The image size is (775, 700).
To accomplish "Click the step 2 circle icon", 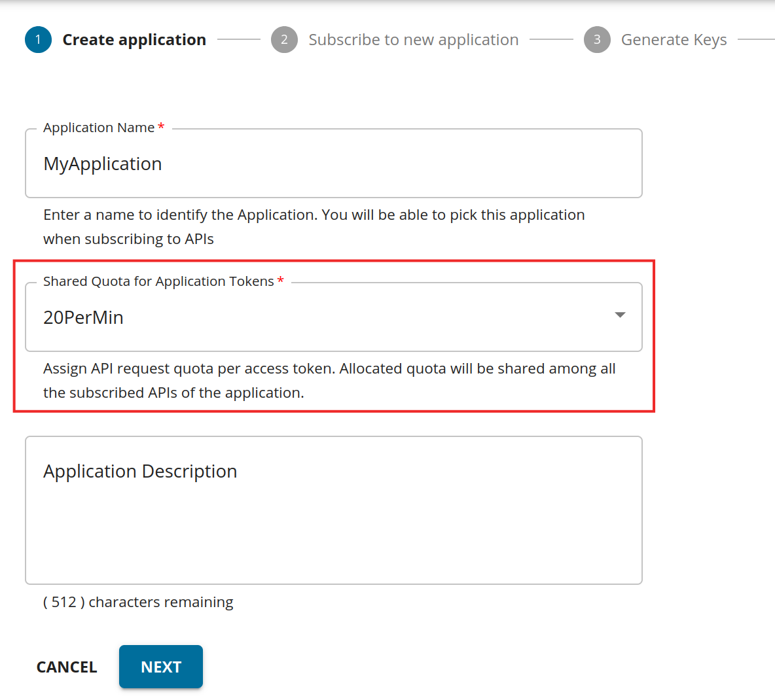I will pos(284,39).
